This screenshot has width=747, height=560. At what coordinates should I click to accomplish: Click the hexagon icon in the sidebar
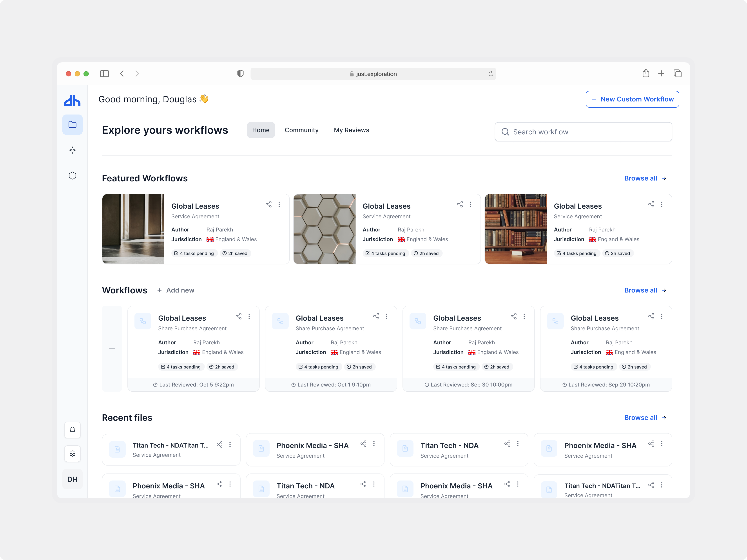click(x=72, y=175)
